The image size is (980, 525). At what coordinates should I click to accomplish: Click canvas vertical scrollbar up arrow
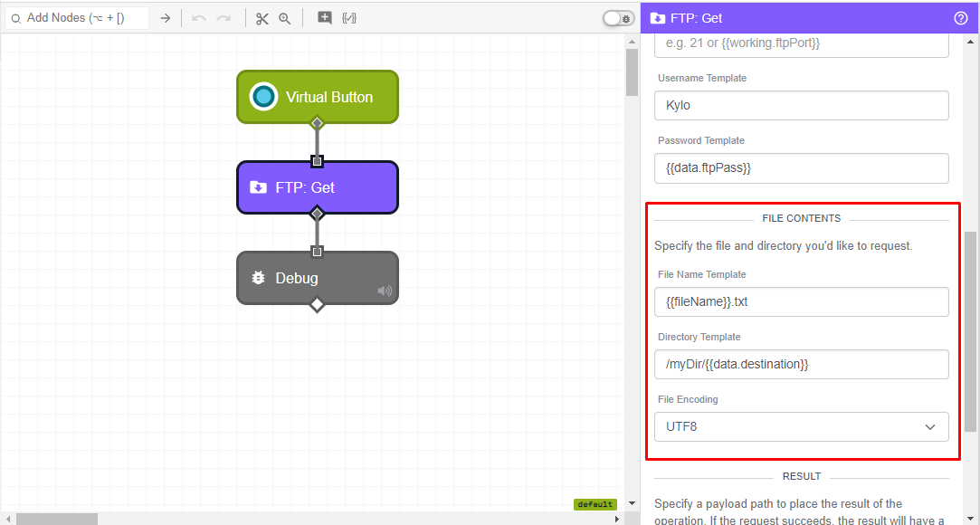632,42
